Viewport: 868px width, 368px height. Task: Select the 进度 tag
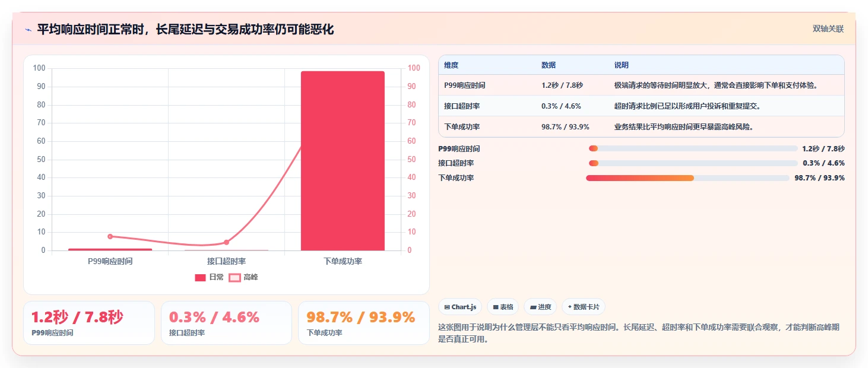540,307
